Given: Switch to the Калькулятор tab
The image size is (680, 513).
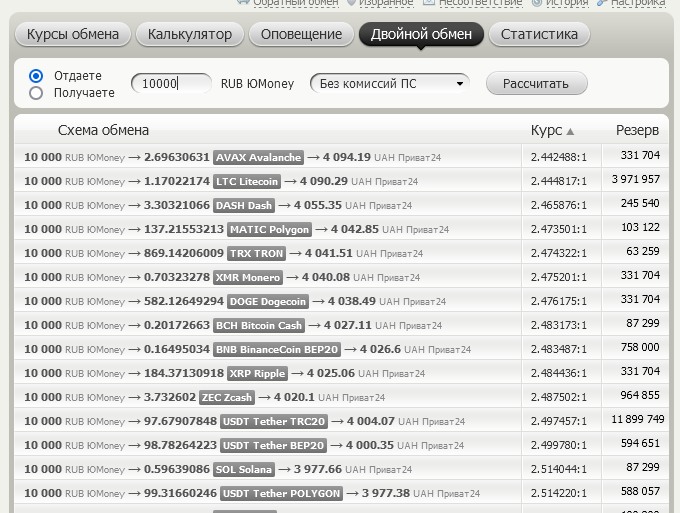Looking at the screenshot, I should (x=190, y=34).
